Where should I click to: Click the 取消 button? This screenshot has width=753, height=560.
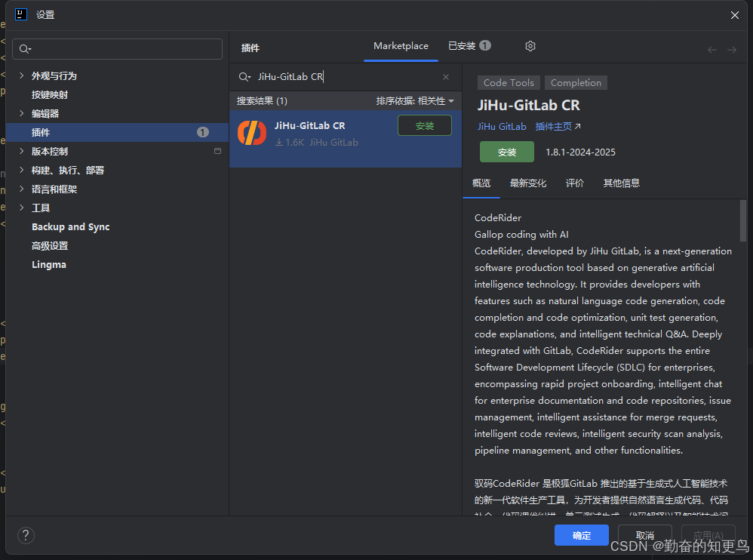coord(644,535)
